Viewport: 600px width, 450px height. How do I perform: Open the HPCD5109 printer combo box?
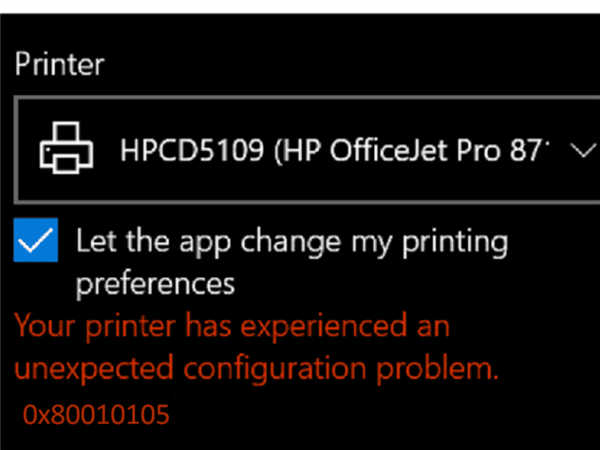click(x=300, y=152)
